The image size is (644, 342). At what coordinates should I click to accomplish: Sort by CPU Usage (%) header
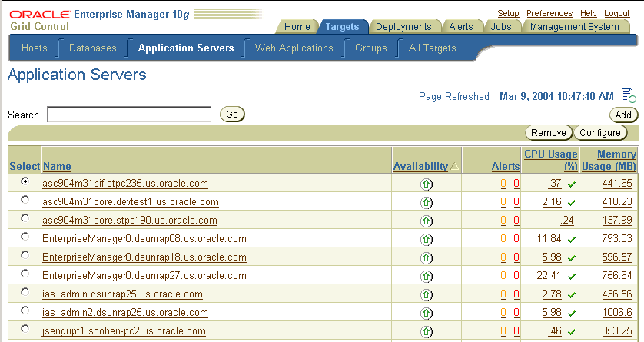tap(551, 160)
